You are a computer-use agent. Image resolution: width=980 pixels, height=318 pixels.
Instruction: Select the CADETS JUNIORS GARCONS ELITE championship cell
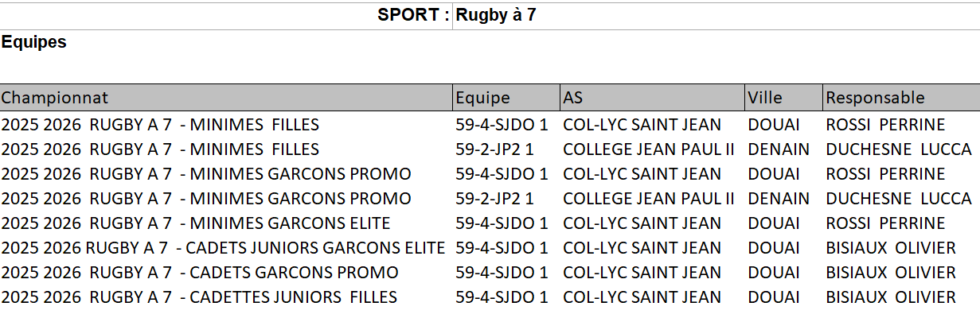pyautogui.click(x=223, y=248)
